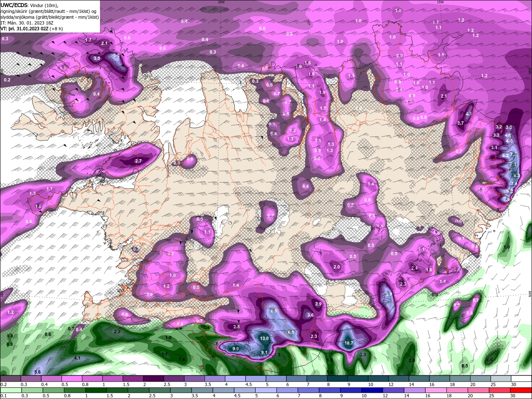Click the 6.5 value on the map
The width and height of the screenshot is (532, 399).
291,332
